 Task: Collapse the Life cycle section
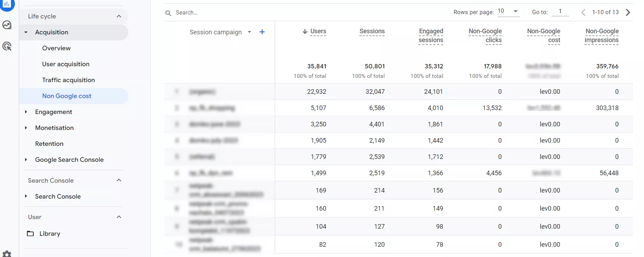119,16
